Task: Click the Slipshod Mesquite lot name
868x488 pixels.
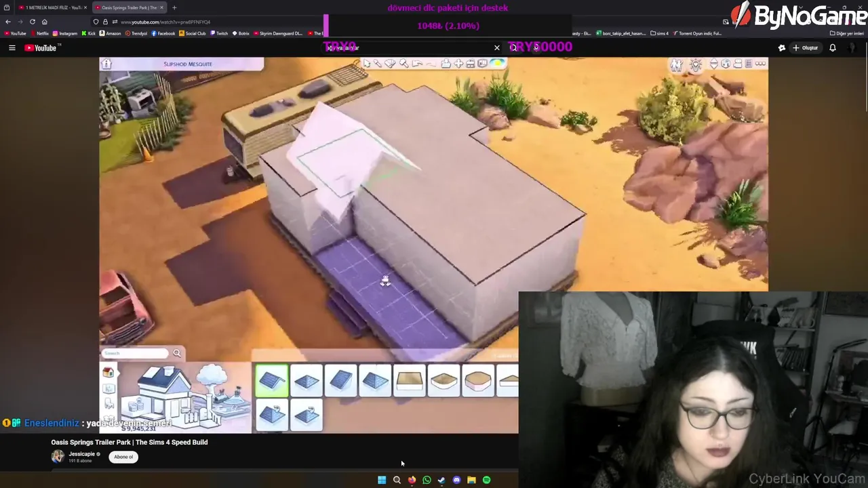Action: tap(188, 64)
